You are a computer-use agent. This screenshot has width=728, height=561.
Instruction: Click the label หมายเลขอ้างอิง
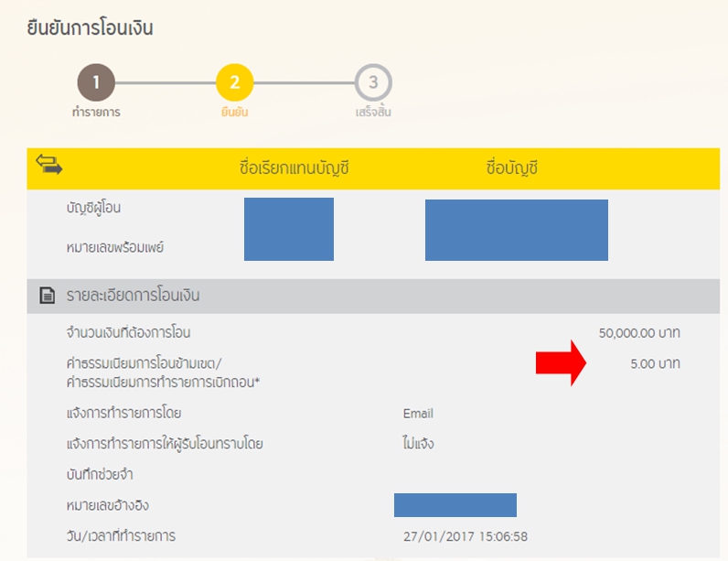click(x=107, y=505)
